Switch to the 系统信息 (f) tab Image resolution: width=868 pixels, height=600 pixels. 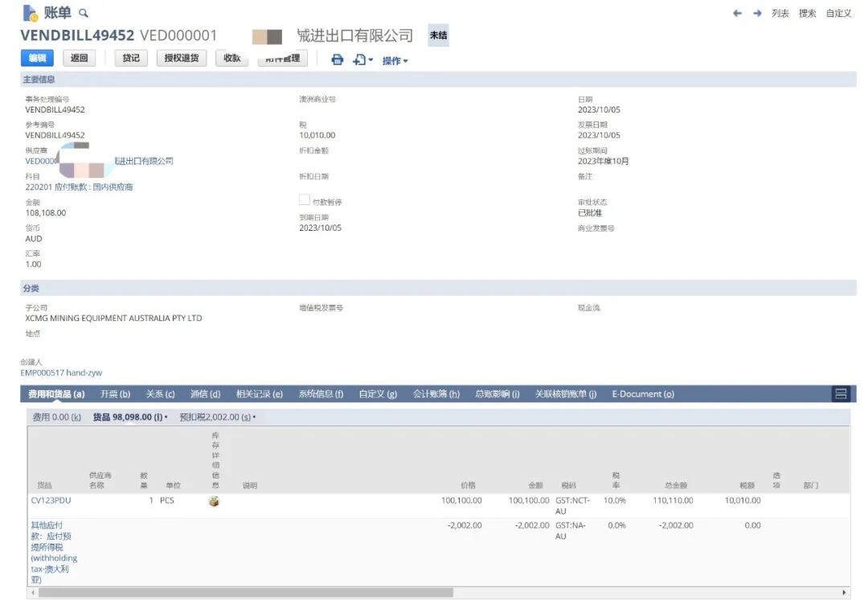point(321,394)
